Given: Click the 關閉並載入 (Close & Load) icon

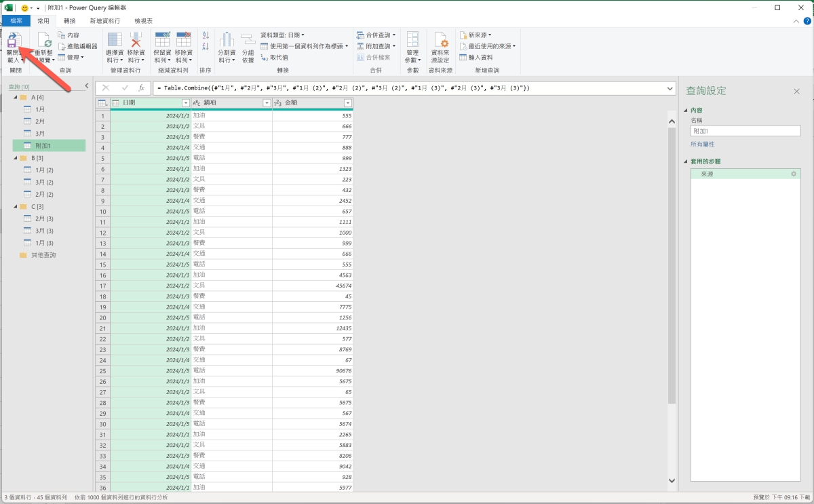Looking at the screenshot, I should click(x=14, y=40).
